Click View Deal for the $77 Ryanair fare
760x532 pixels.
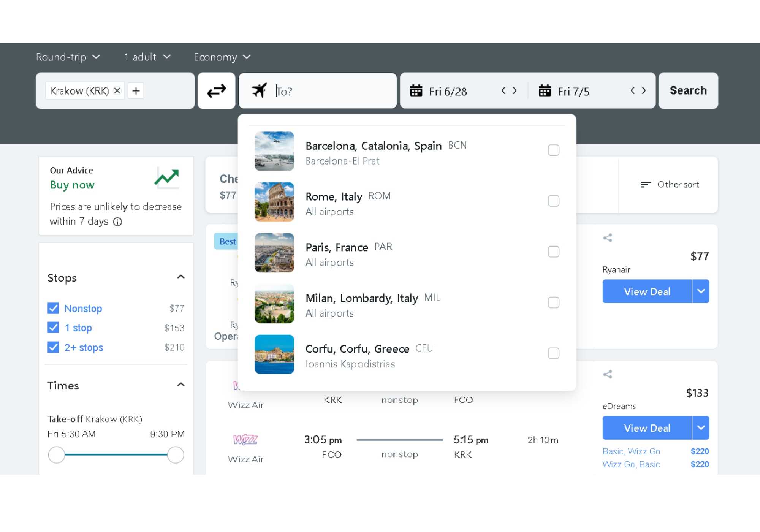coord(647,291)
